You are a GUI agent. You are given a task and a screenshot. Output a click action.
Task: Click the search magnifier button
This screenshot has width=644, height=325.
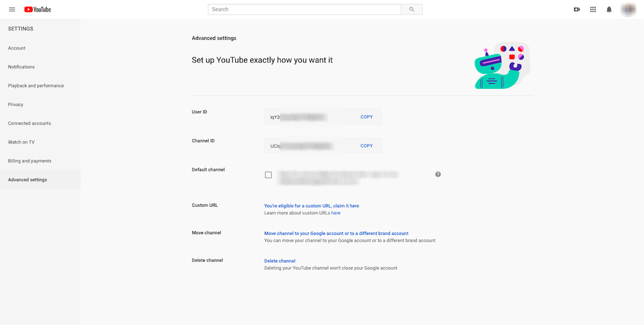point(411,9)
